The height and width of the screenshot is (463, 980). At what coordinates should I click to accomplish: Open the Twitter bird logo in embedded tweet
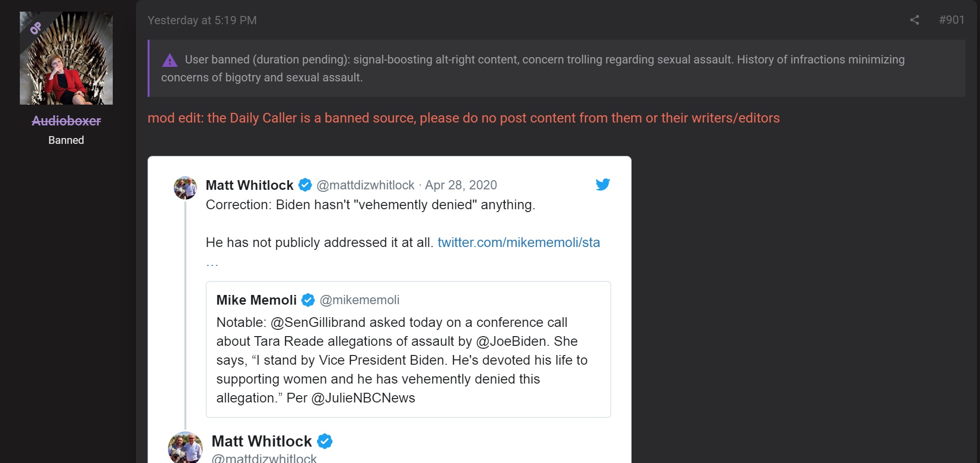pyautogui.click(x=603, y=185)
